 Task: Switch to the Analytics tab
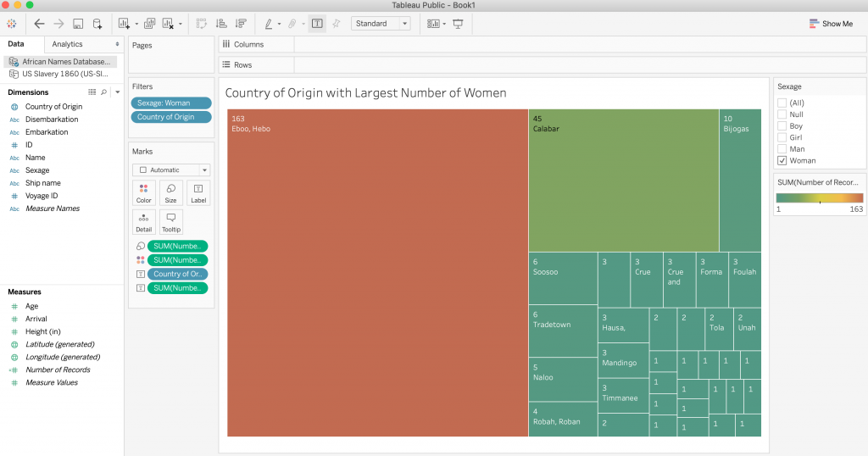pyautogui.click(x=68, y=44)
